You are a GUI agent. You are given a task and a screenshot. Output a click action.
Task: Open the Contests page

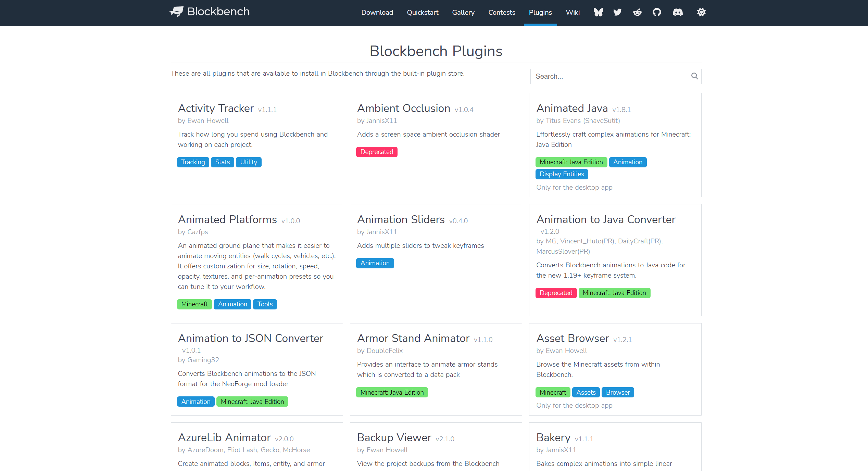coord(502,12)
